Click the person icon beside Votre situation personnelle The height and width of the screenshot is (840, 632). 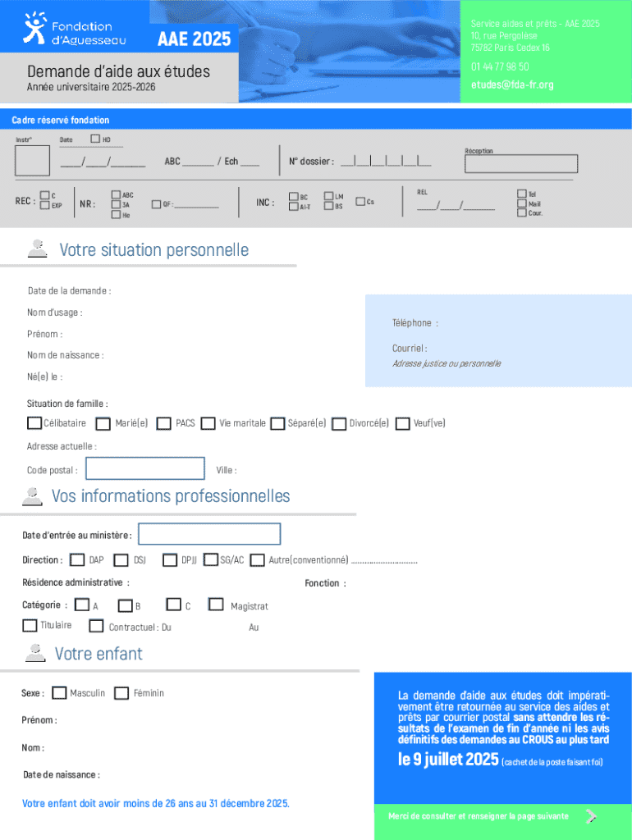pos(37,249)
